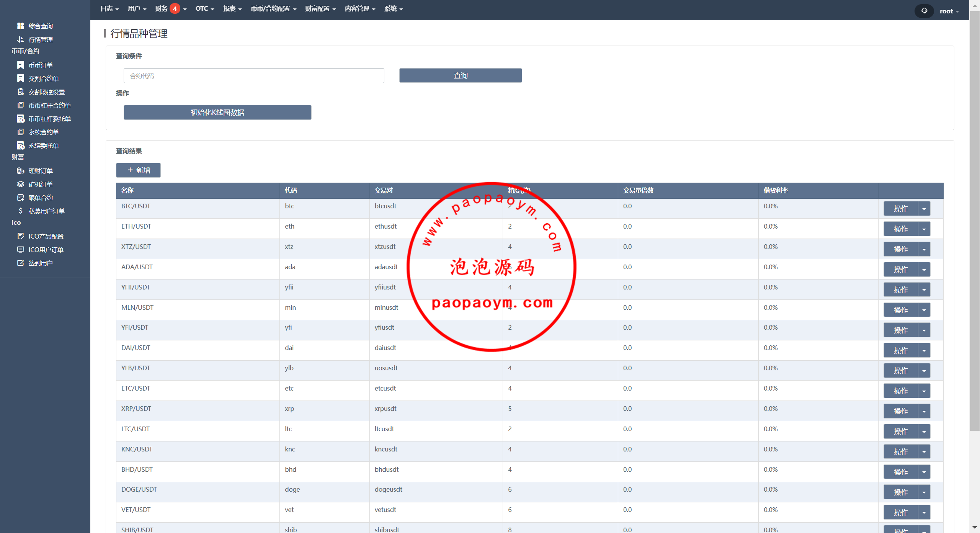Click the scrollbar down arrow

pyautogui.click(x=975, y=528)
